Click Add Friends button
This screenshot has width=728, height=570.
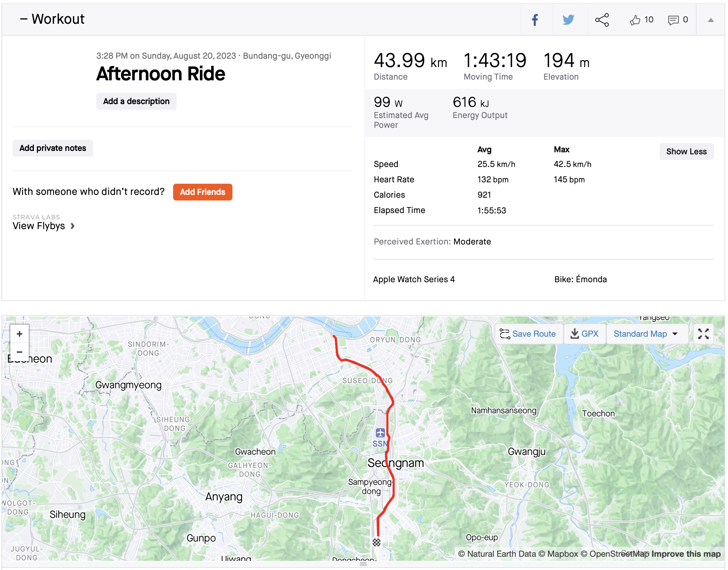(202, 192)
